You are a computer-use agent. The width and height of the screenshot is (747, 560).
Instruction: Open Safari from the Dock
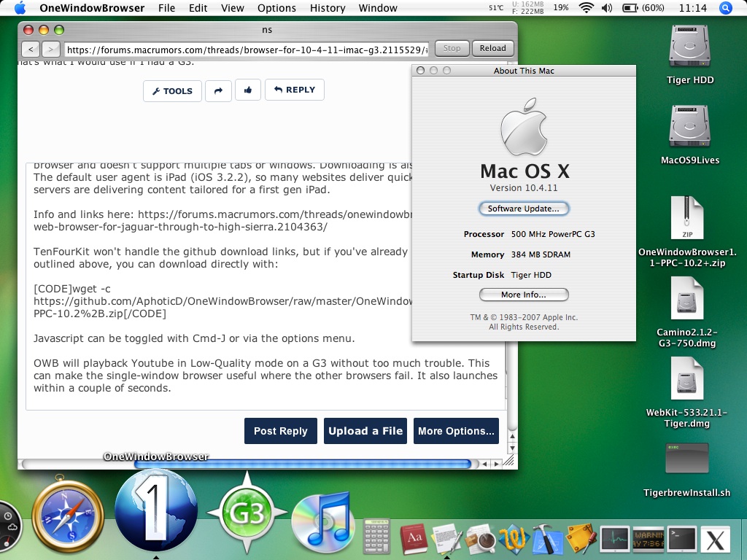click(68, 516)
